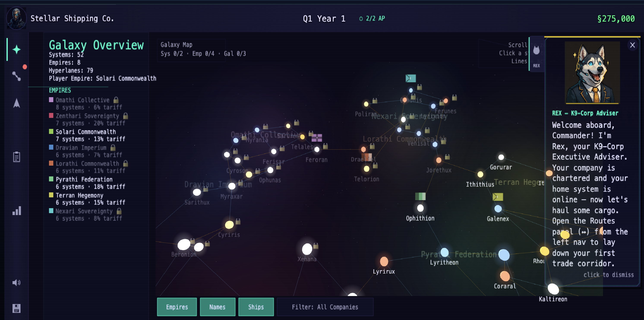The width and height of the screenshot is (644, 320).
Task: Select the Jorethux star system
Action: point(439,160)
